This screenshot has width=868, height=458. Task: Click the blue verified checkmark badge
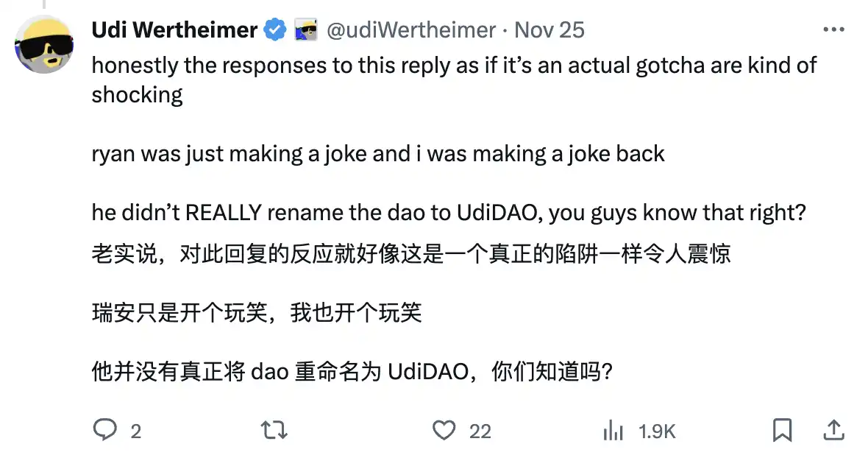point(275,30)
